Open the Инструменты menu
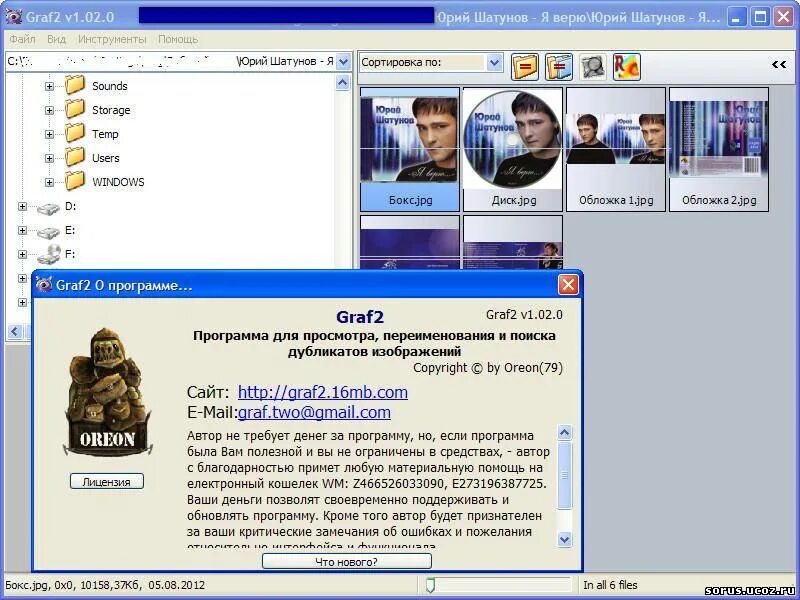800x600 pixels. tap(112, 39)
